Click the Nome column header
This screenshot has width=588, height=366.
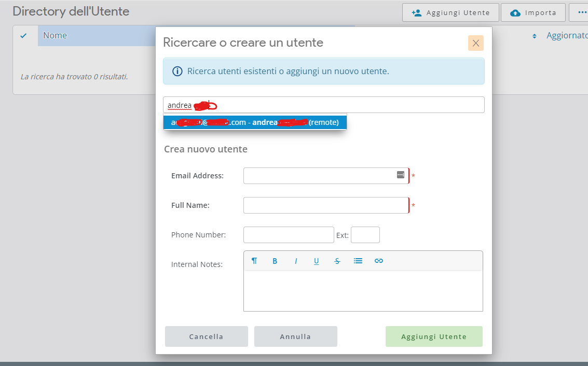pyautogui.click(x=55, y=36)
